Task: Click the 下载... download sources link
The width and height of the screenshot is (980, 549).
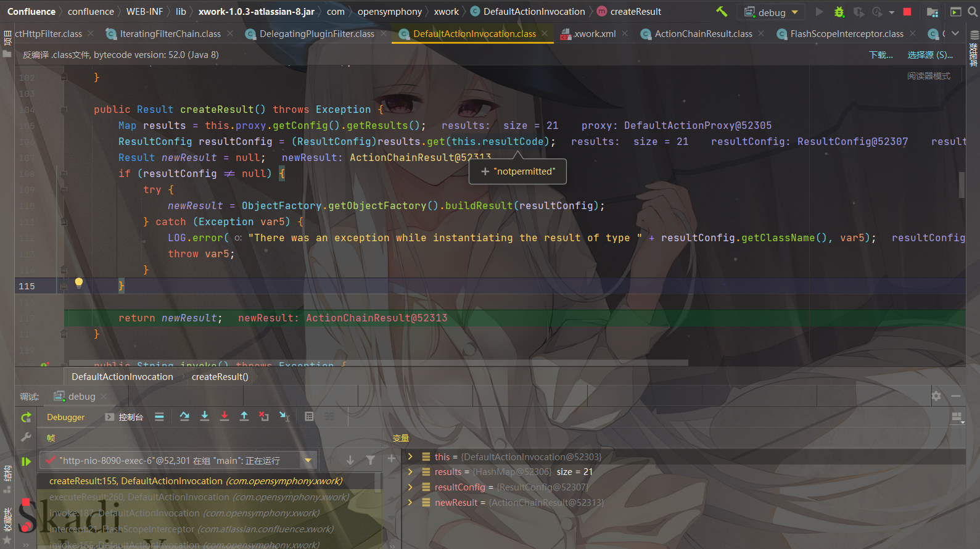Action: 881,55
